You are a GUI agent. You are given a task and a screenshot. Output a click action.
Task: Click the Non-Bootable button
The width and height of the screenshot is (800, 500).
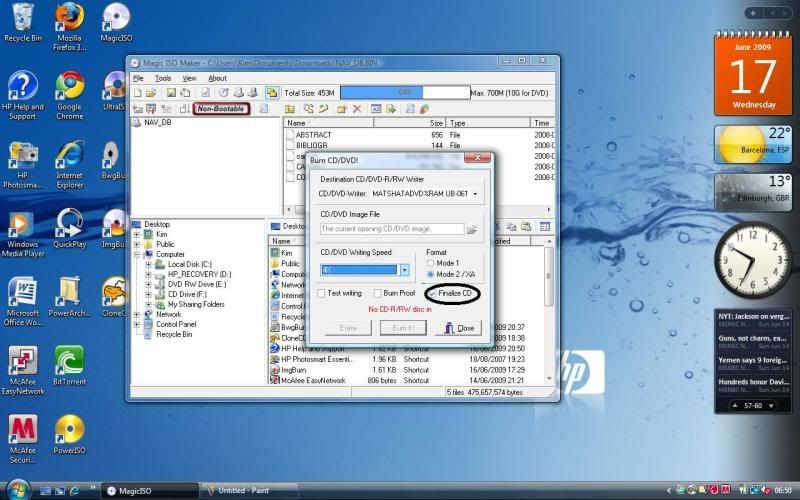pos(221,109)
